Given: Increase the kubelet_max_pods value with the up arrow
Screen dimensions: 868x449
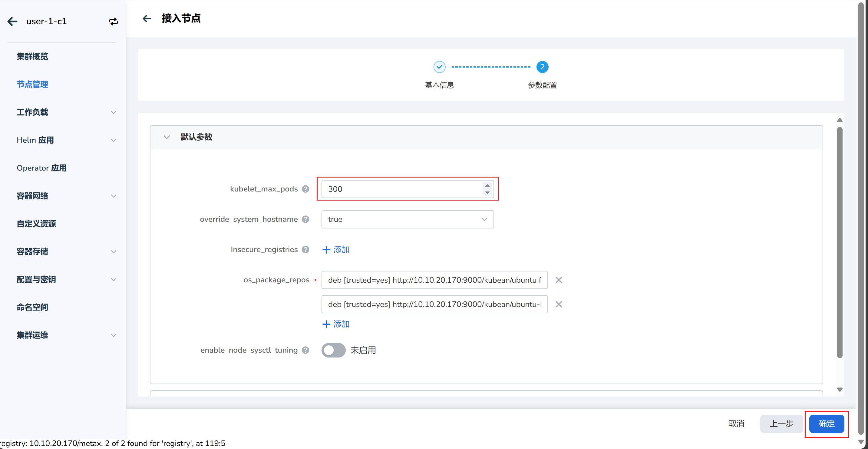Looking at the screenshot, I should [x=487, y=185].
